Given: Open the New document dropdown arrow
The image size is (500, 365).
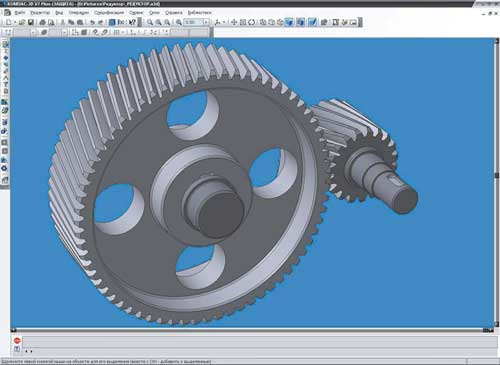Looking at the screenshot, I should (15, 22).
